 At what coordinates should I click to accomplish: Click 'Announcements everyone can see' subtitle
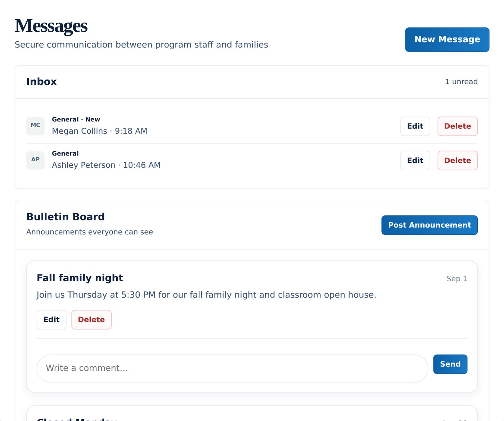[90, 232]
